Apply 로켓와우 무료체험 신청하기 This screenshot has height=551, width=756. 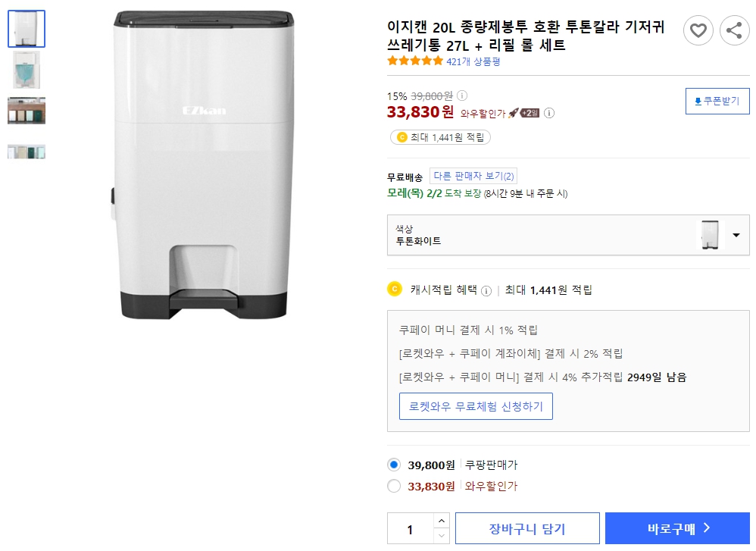476,406
